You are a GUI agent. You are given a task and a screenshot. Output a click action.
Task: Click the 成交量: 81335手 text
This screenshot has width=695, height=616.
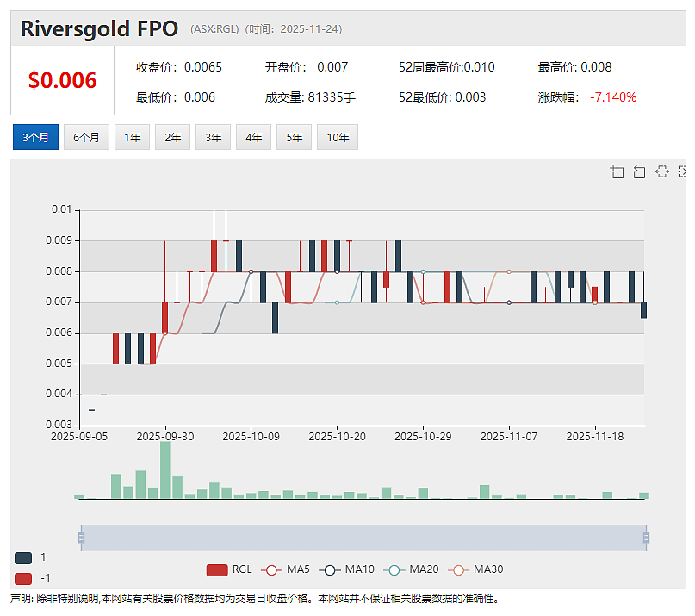310,97
